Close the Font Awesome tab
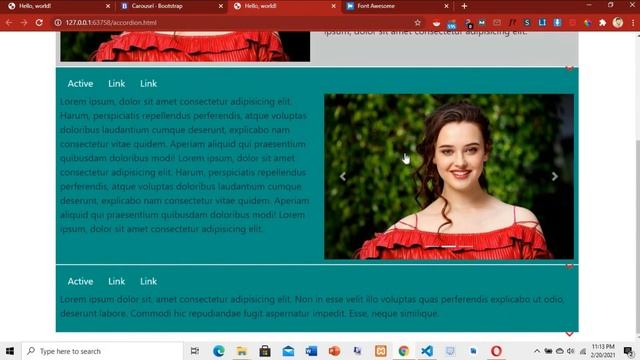The image size is (640, 360). click(x=446, y=6)
